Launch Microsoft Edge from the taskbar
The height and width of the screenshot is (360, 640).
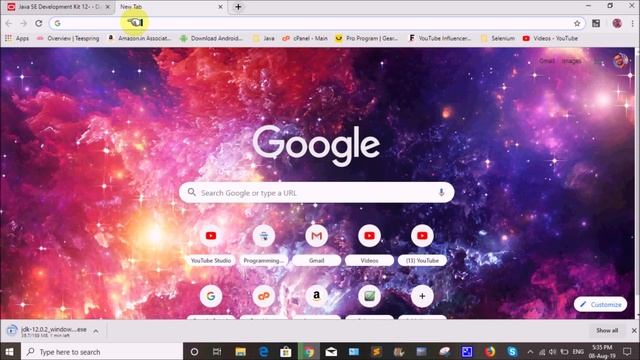point(264,351)
